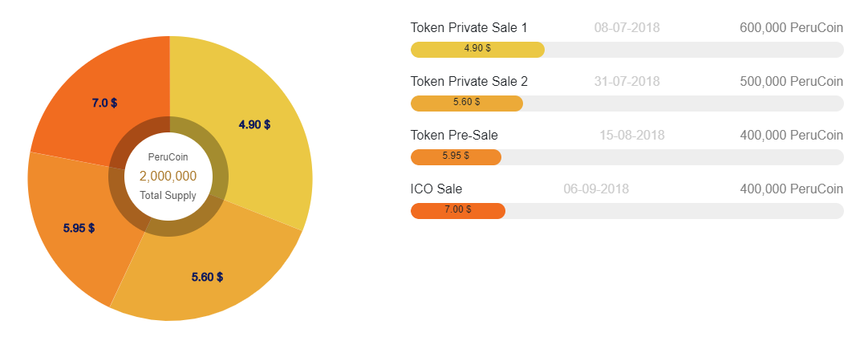The image size is (868, 345).
Task: Click Token Private Sale 1 title
Action: pos(468,27)
